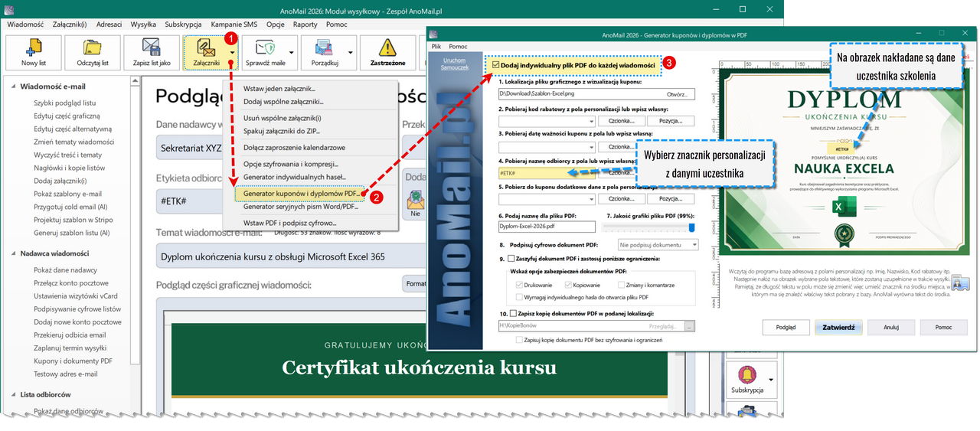The image size is (980, 431).
Task: Open the Załączniki button dropdown arrow
Action: click(232, 52)
